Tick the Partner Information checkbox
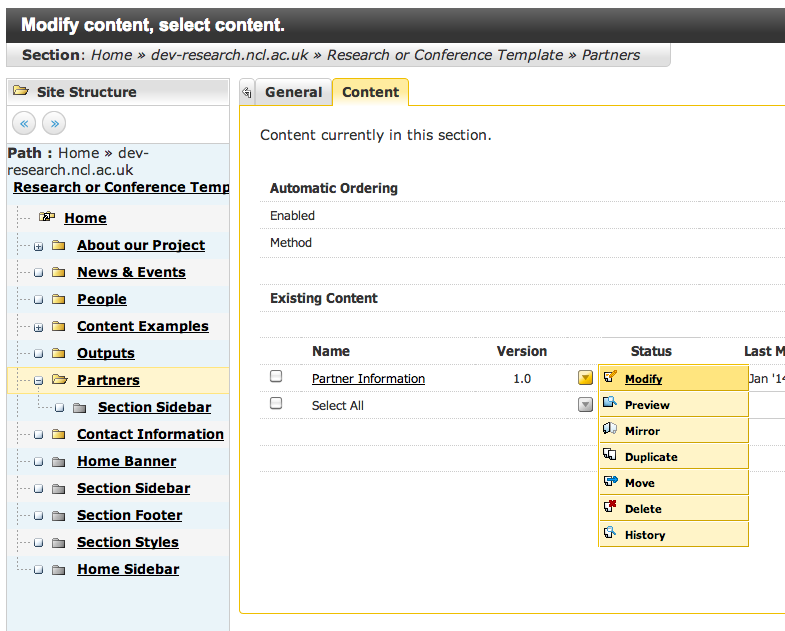785x631 pixels. pos(276,377)
